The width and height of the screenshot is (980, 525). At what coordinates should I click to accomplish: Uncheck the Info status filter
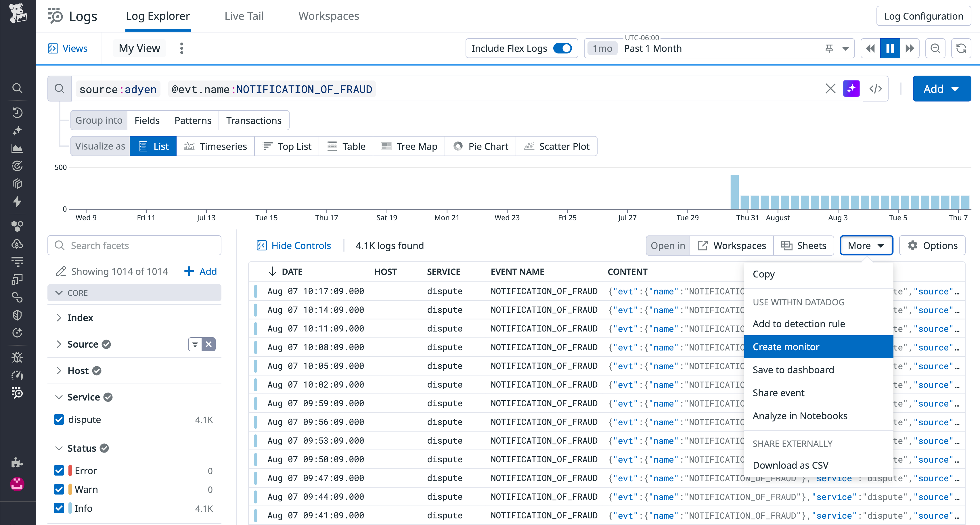pyautogui.click(x=59, y=508)
